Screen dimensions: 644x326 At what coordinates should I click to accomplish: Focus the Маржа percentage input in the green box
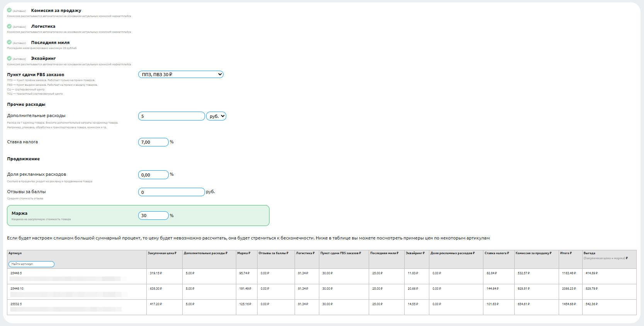(153, 216)
